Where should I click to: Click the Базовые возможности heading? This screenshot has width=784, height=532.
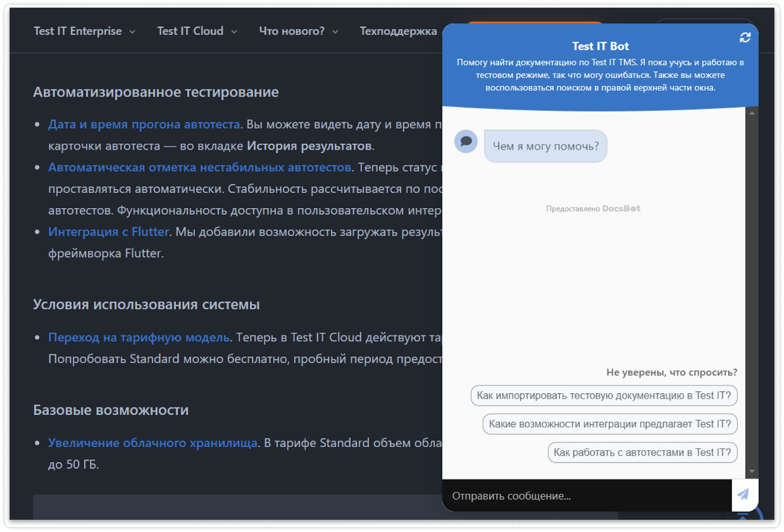click(x=111, y=410)
